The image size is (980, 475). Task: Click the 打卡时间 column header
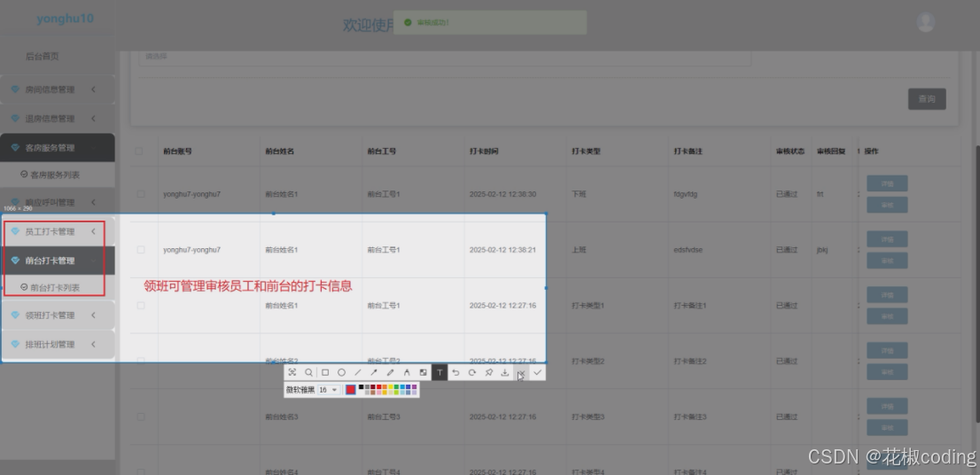484,152
